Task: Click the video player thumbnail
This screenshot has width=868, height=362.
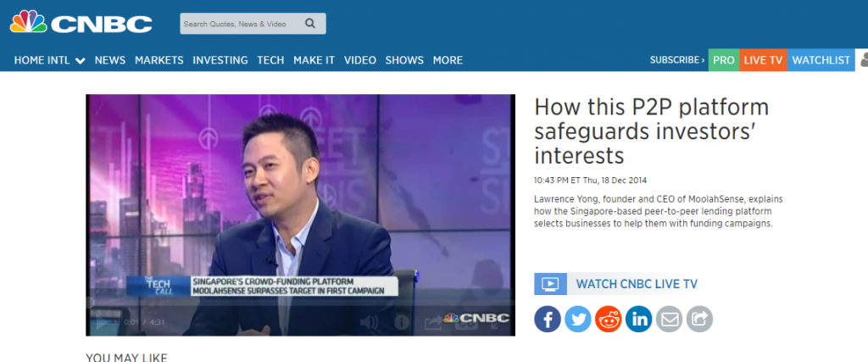Action: click(300, 214)
